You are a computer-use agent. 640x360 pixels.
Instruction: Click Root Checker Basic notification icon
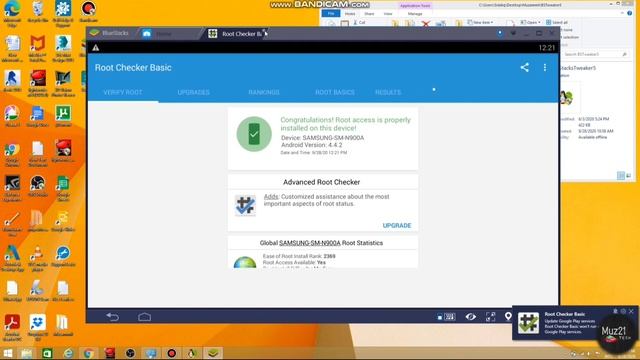tap(528, 323)
